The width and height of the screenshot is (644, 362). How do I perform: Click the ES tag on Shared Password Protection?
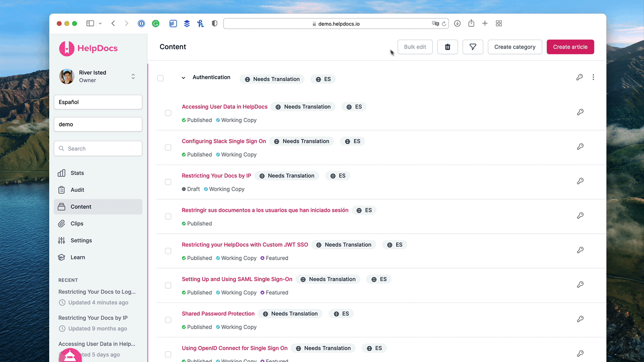tap(341, 314)
